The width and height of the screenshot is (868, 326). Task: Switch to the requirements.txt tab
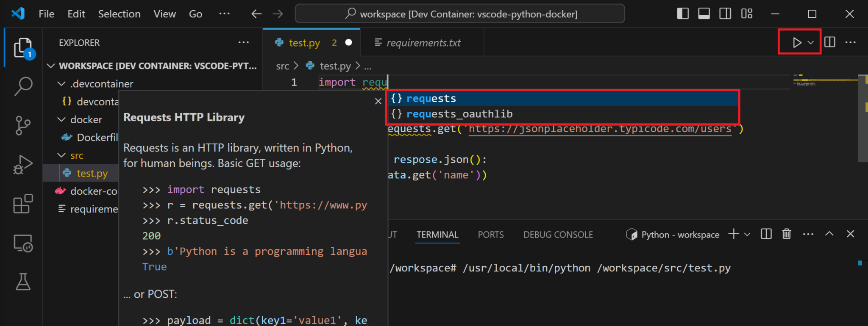[423, 43]
